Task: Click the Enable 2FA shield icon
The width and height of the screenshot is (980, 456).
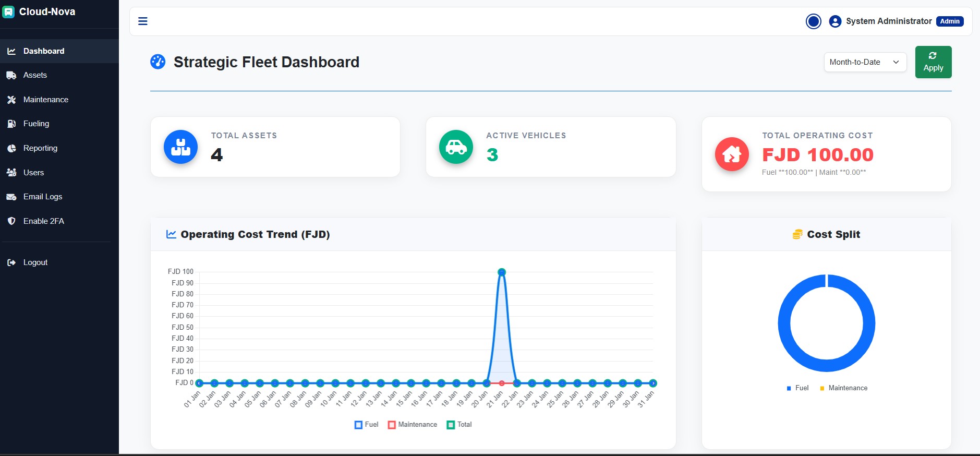Action: (x=11, y=221)
